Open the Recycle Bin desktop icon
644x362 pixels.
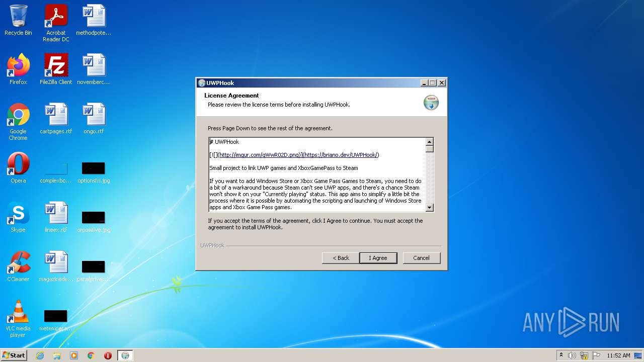point(18,21)
